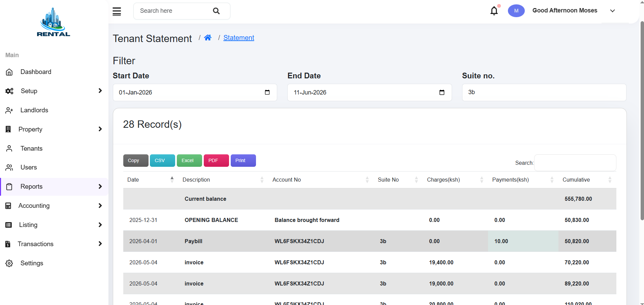The image size is (644, 305).
Task: Click the Landlords person-plus icon
Action: click(9, 110)
